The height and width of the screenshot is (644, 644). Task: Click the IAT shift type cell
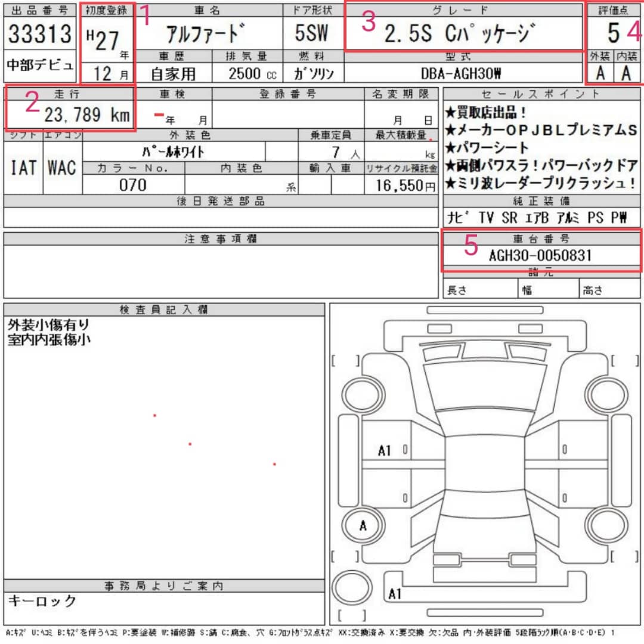point(24,169)
